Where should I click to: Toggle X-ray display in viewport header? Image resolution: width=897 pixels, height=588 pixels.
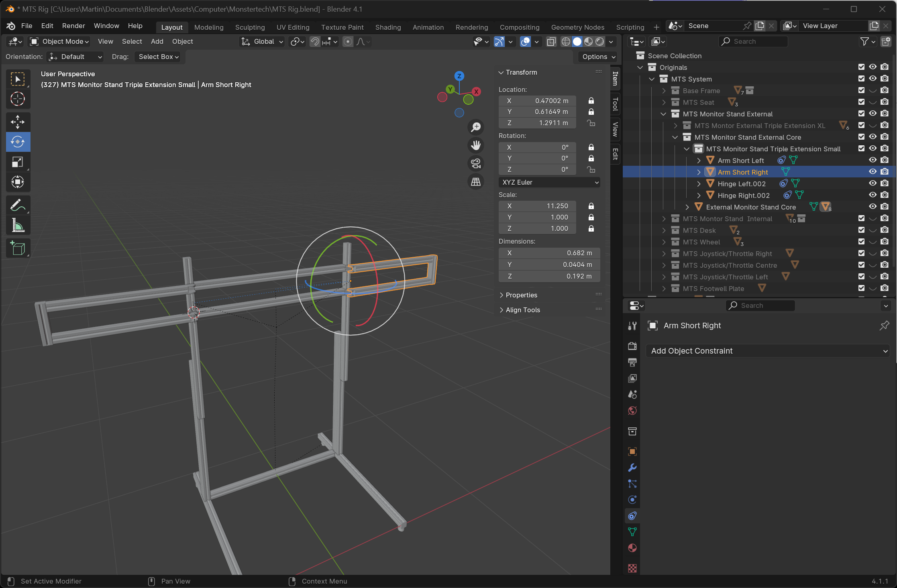click(551, 41)
